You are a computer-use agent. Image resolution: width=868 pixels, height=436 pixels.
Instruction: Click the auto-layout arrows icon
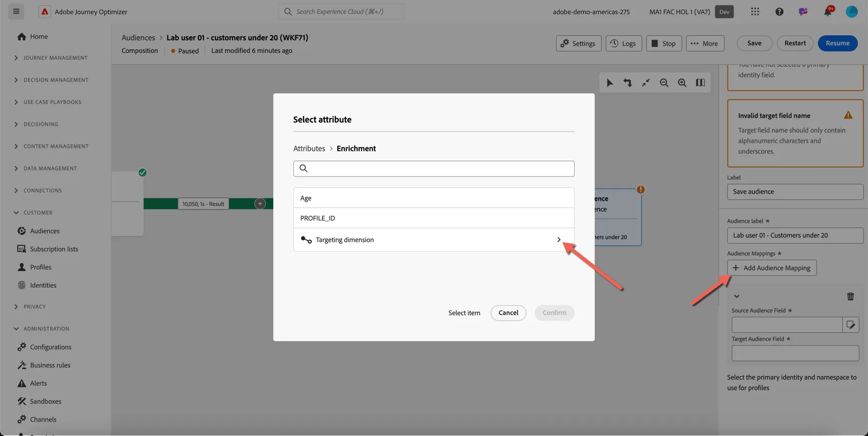628,83
